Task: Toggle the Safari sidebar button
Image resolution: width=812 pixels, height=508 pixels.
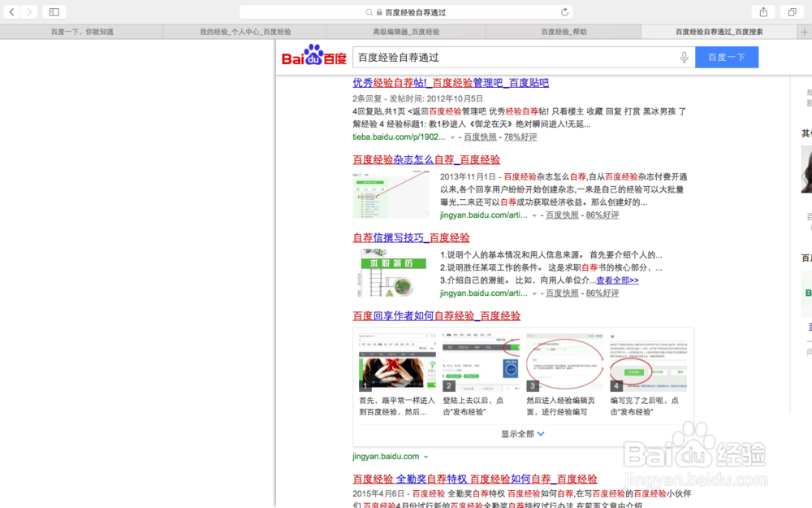Action: click(x=54, y=12)
